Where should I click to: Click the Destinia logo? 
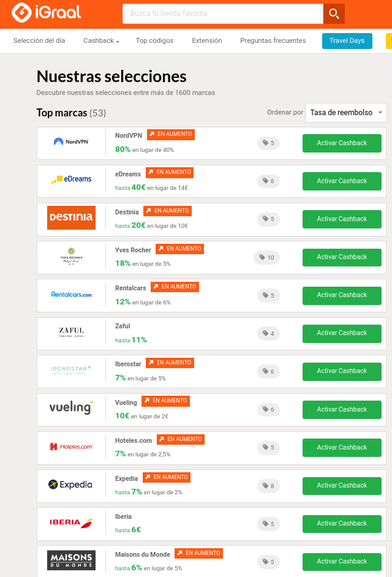[x=71, y=217]
